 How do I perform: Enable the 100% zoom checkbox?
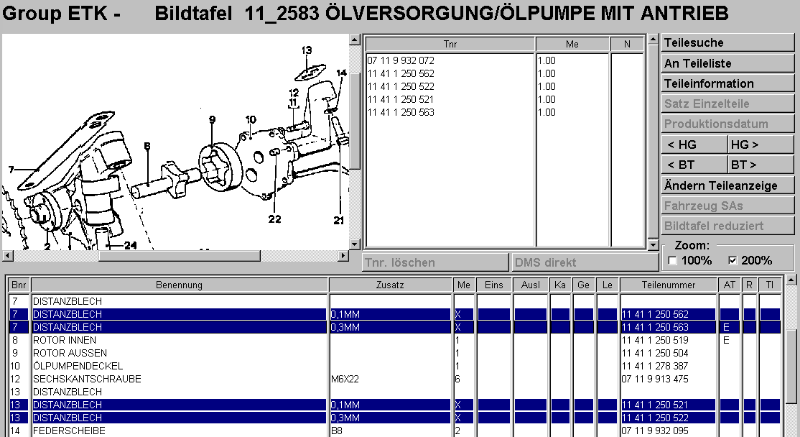click(x=671, y=260)
